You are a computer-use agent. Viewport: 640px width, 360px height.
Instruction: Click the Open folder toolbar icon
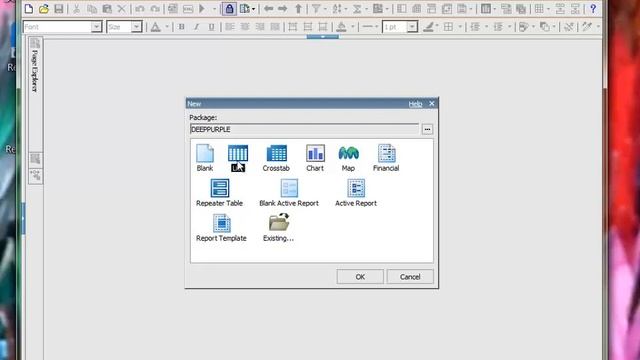44,9
